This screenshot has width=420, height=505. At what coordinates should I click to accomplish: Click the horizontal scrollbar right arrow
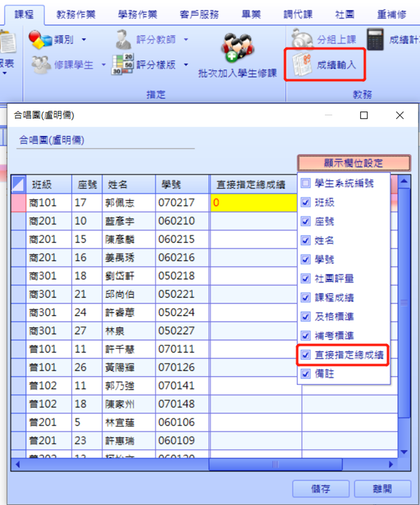click(x=391, y=465)
